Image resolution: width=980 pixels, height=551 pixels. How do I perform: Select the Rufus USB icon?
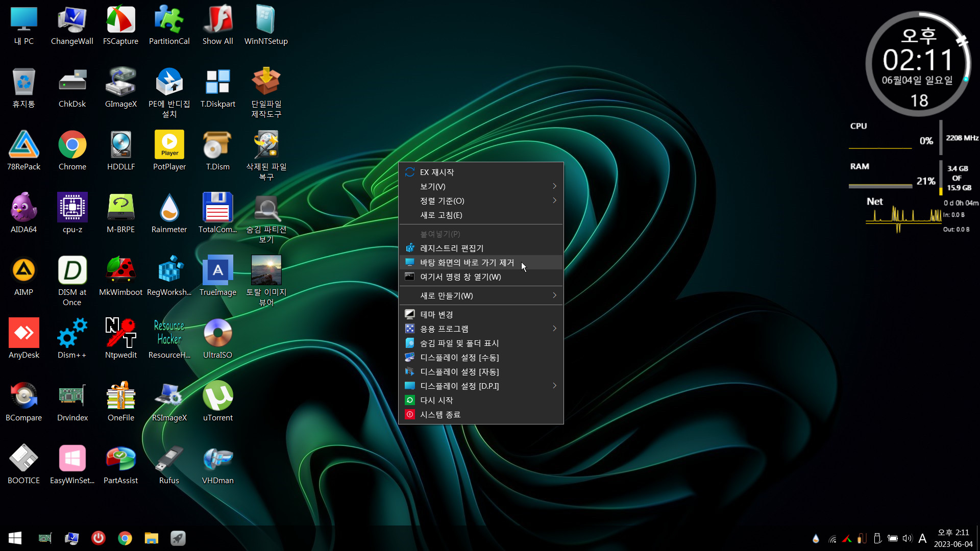coord(169,465)
